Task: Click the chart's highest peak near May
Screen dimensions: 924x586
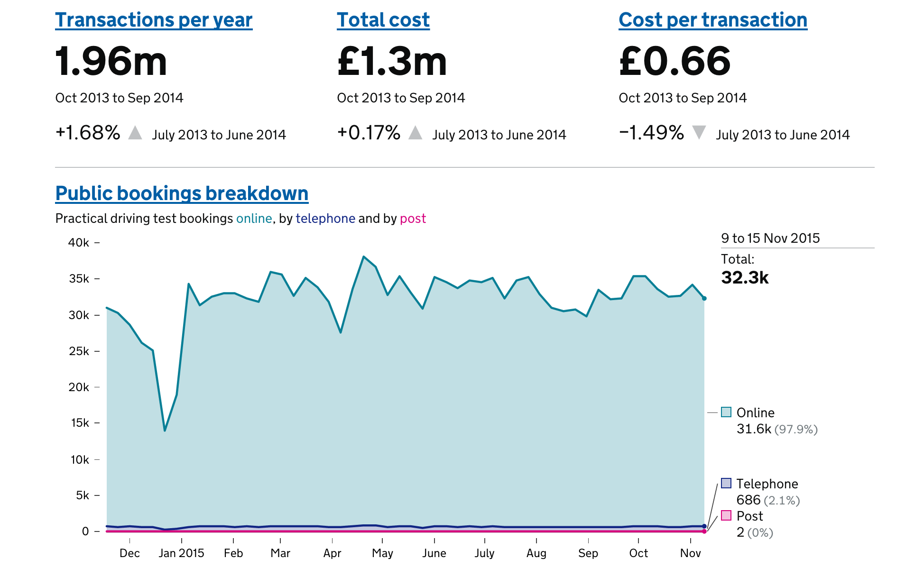Action: [363, 256]
